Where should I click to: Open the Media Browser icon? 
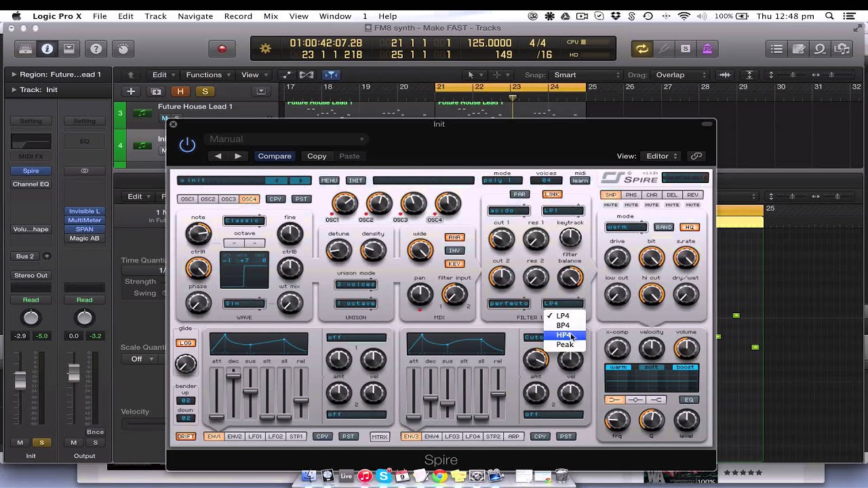pyautogui.click(x=842, y=49)
